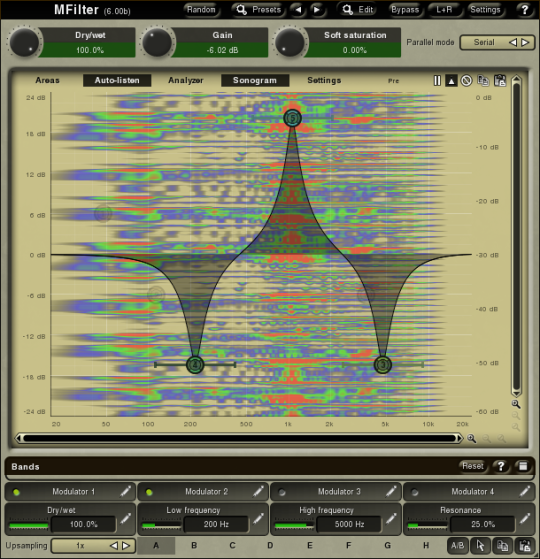
Task: Click the arrow cursor morph icon bottom
Action: click(480, 545)
